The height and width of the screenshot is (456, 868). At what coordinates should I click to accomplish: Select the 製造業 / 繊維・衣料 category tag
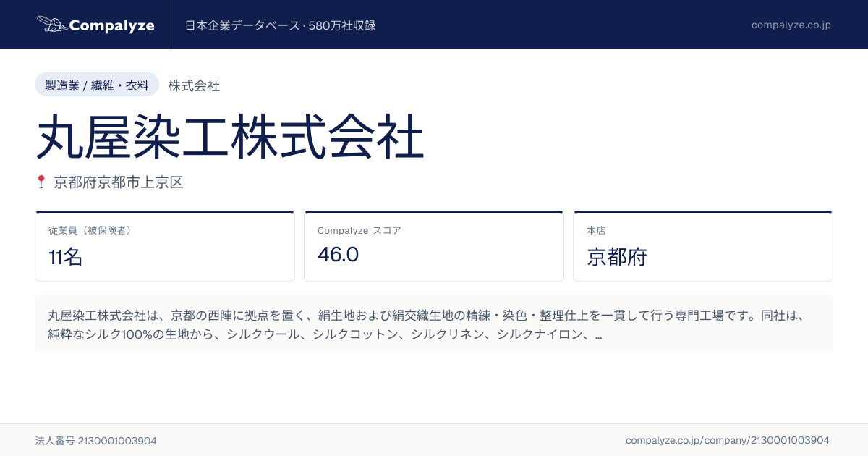[97, 85]
